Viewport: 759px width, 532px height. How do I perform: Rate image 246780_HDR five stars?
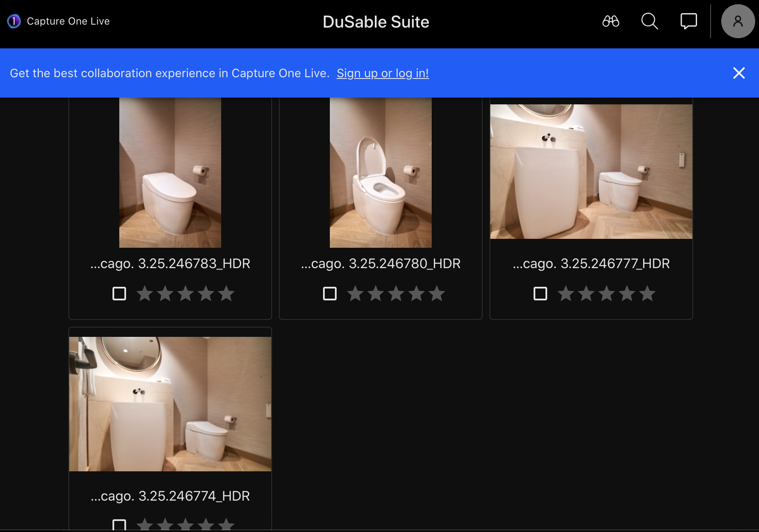(437, 294)
